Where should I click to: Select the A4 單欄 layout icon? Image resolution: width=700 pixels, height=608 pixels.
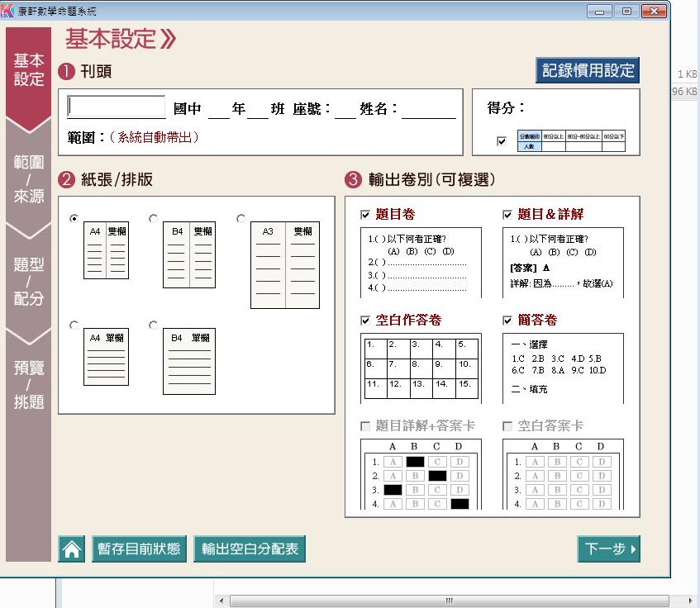tap(106, 356)
